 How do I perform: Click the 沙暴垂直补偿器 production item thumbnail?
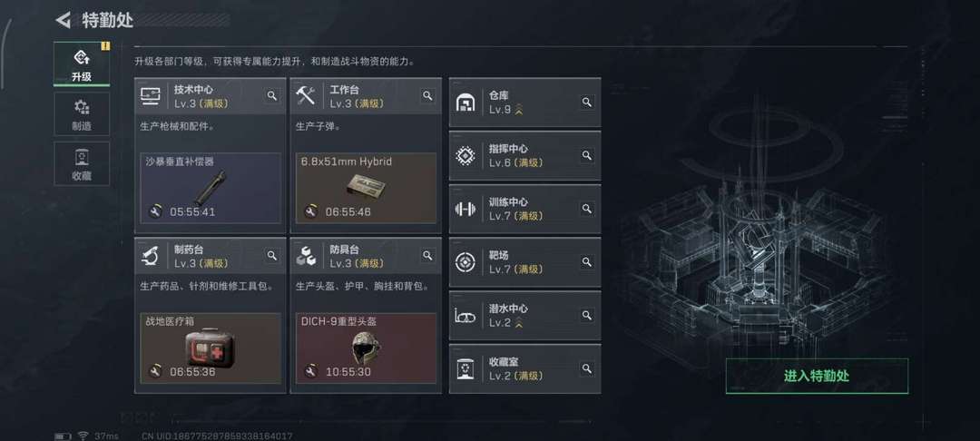pos(211,188)
